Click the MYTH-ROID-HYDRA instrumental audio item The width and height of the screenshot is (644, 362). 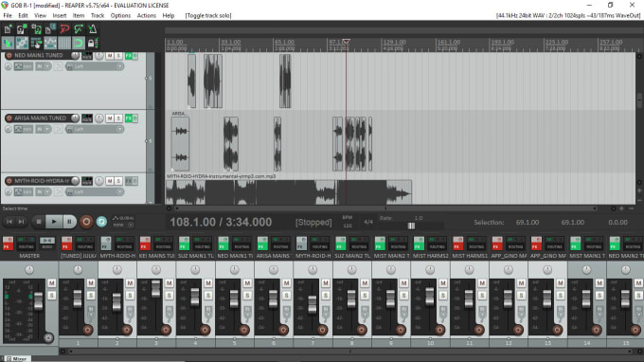point(288,191)
